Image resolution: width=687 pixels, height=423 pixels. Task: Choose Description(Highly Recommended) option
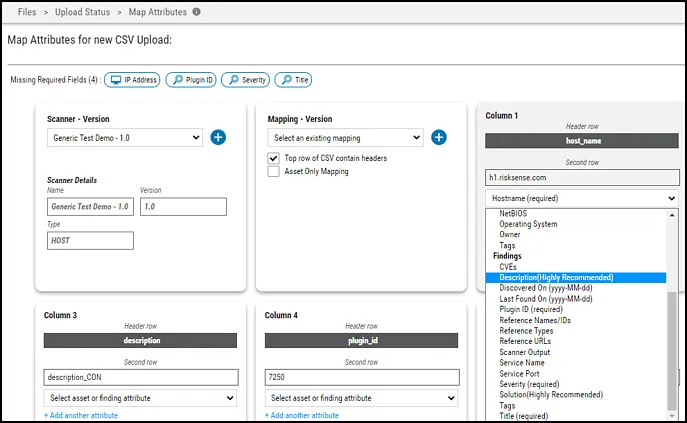click(576, 277)
